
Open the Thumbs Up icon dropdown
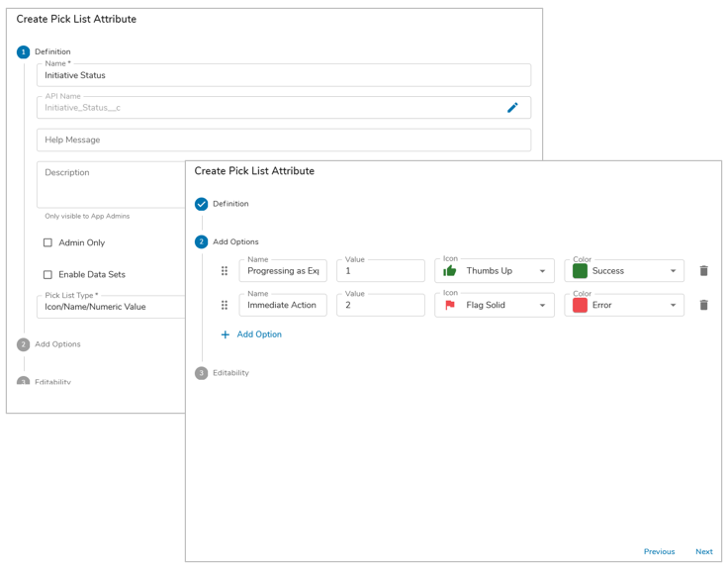(542, 271)
